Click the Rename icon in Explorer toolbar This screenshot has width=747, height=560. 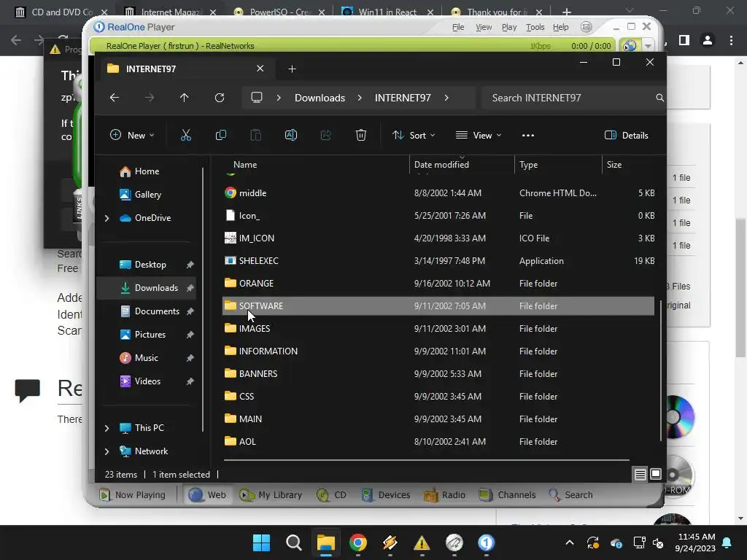(290, 135)
